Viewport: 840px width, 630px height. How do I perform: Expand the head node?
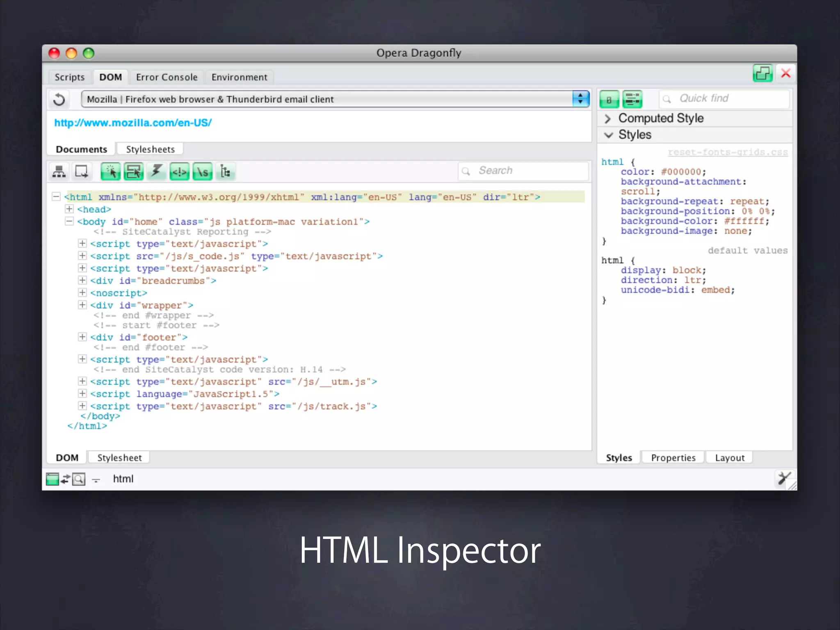(x=69, y=209)
